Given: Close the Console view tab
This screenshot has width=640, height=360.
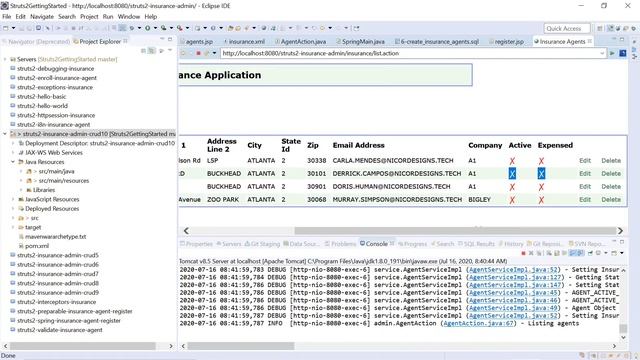Looking at the screenshot, I should click(x=392, y=244).
